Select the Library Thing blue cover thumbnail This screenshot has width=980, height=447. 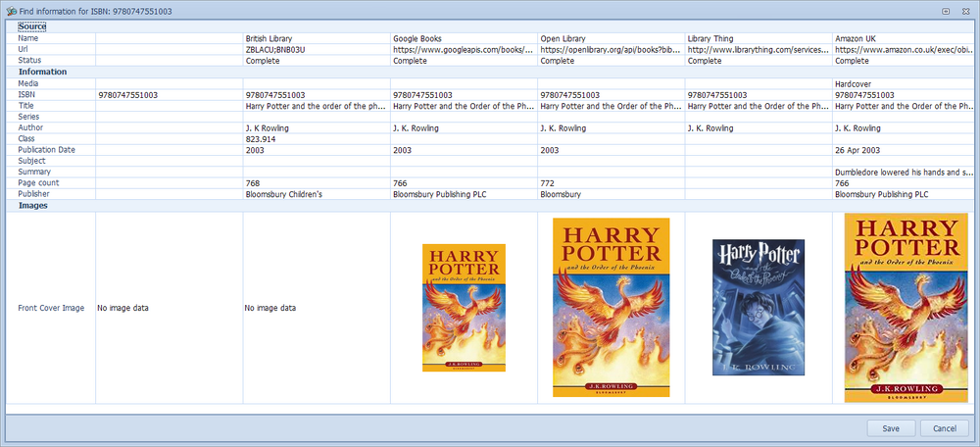[759, 307]
